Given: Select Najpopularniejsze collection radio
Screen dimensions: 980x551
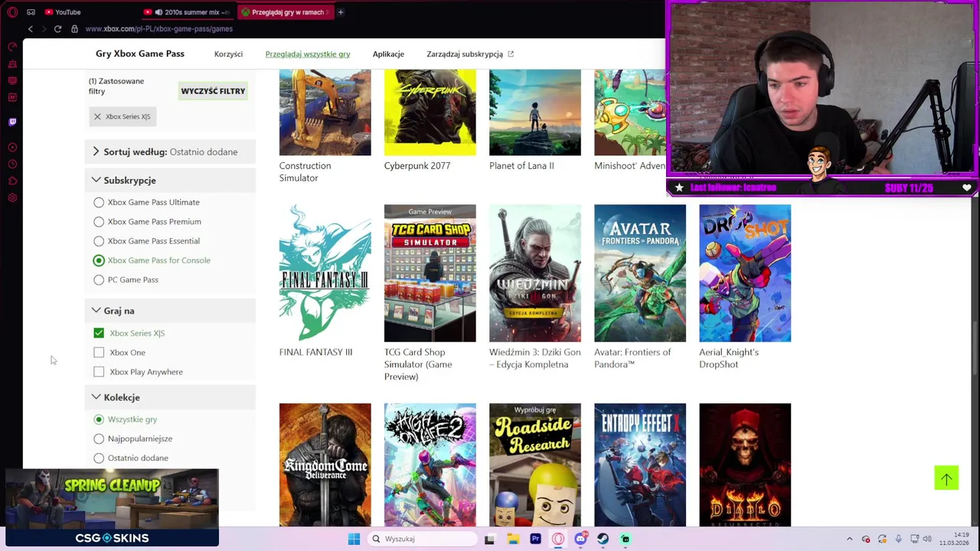Looking at the screenshot, I should click(99, 439).
